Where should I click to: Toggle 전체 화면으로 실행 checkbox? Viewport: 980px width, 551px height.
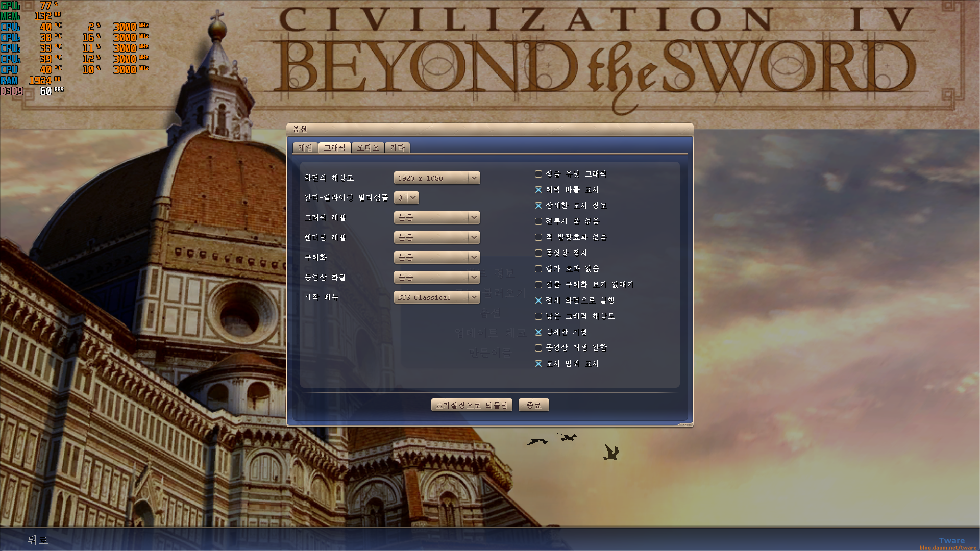[538, 300]
